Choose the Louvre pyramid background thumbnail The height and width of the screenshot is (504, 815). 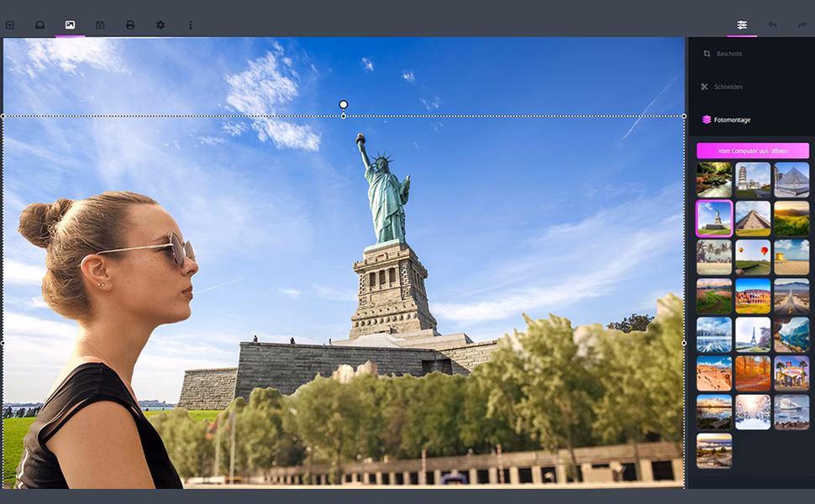tap(791, 180)
